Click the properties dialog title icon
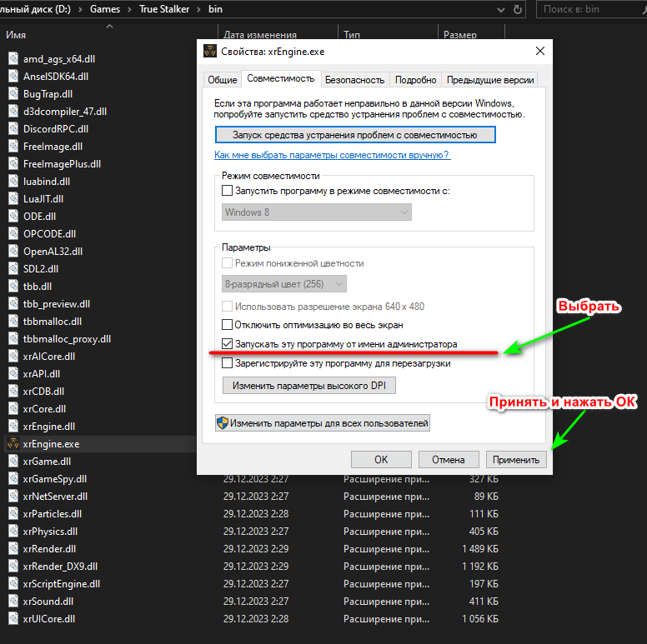The height and width of the screenshot is (644, 647). [210, 52]
